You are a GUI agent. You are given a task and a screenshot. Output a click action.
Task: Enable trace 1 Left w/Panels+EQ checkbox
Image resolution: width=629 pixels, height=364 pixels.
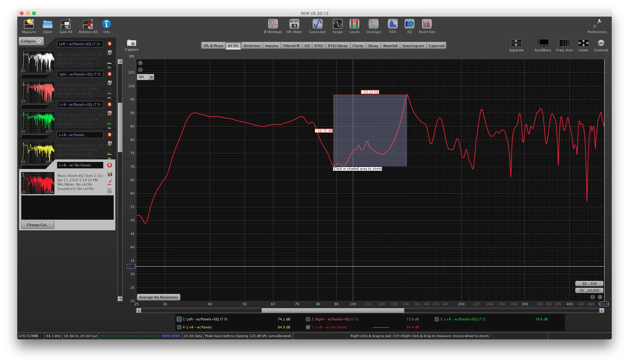(179, 319)
